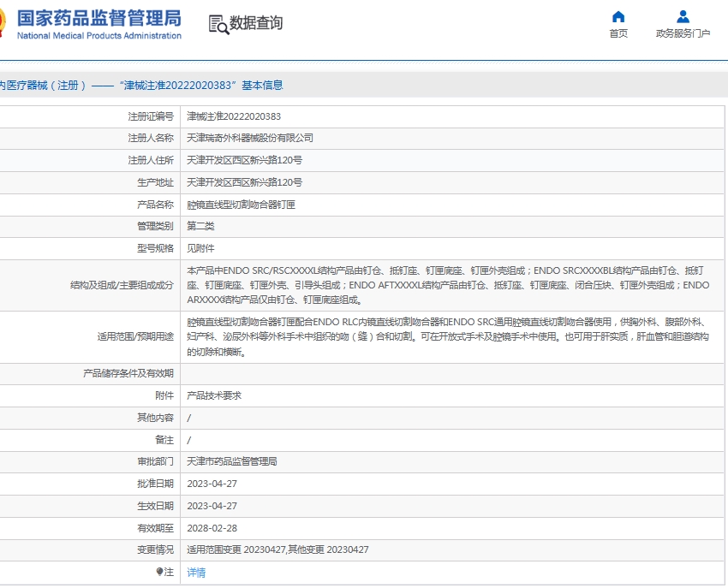Click the home (首页) house icon

pyautogui.click(x=618, y=17)
